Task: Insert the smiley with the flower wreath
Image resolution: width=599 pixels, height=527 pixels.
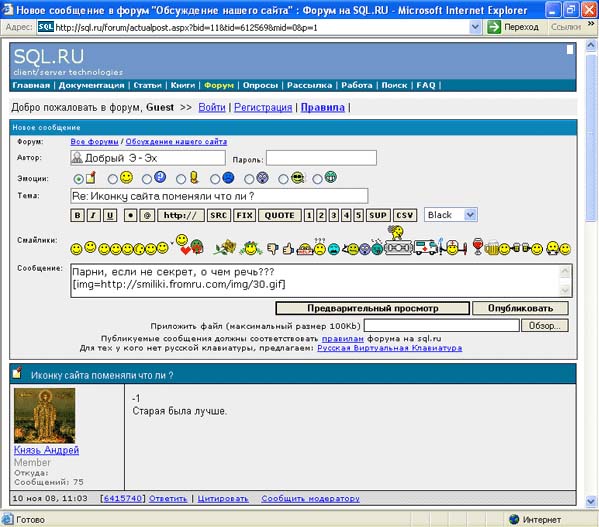Action: (251, 248)
